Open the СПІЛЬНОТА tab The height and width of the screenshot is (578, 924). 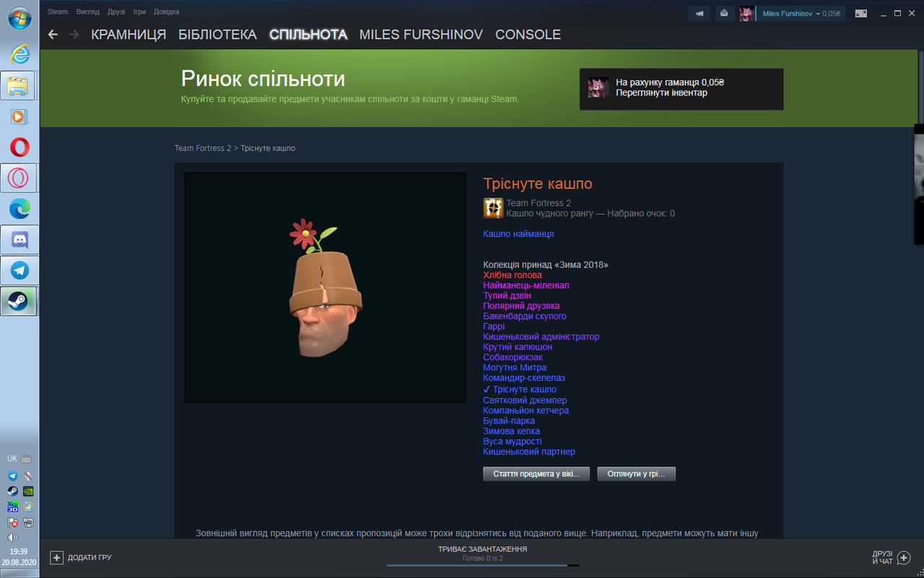point(308,35)
